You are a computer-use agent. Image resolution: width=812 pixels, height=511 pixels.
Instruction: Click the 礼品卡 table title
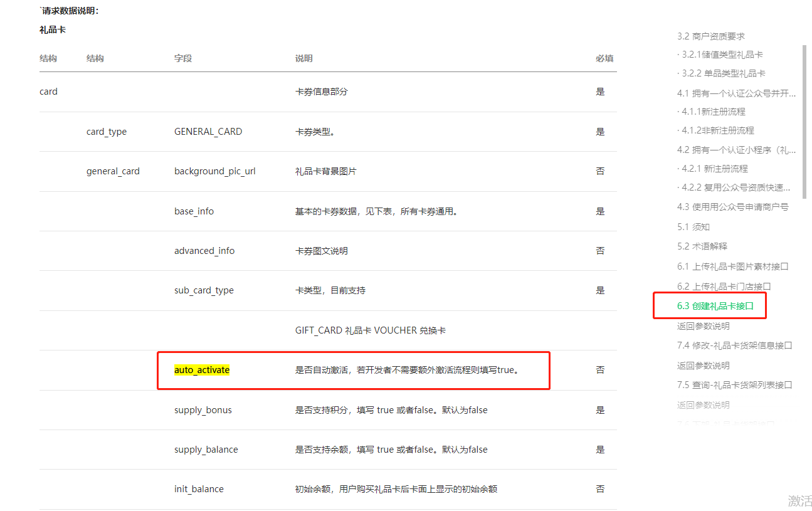click(53, 29)
